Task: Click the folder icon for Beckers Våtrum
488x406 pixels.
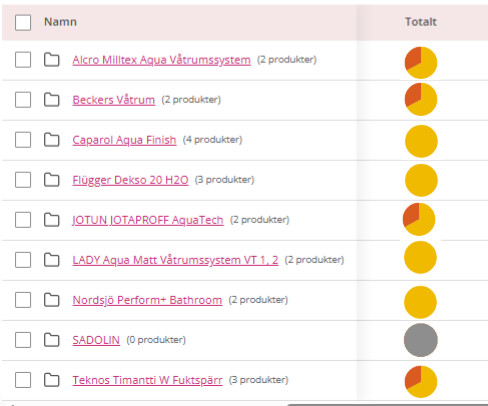Action: coord(52,99)
